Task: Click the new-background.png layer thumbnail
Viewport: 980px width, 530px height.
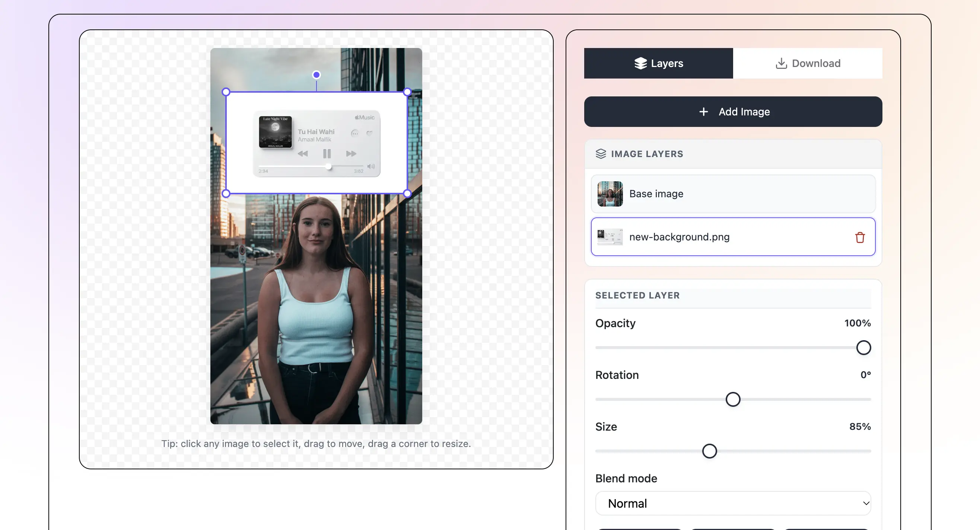Action: pos(610,237)
